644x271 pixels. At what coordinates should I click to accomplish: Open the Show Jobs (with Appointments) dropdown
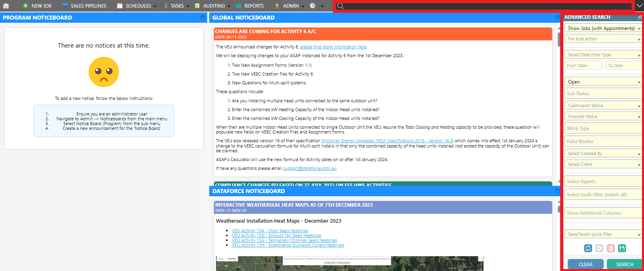pos(602,28)
